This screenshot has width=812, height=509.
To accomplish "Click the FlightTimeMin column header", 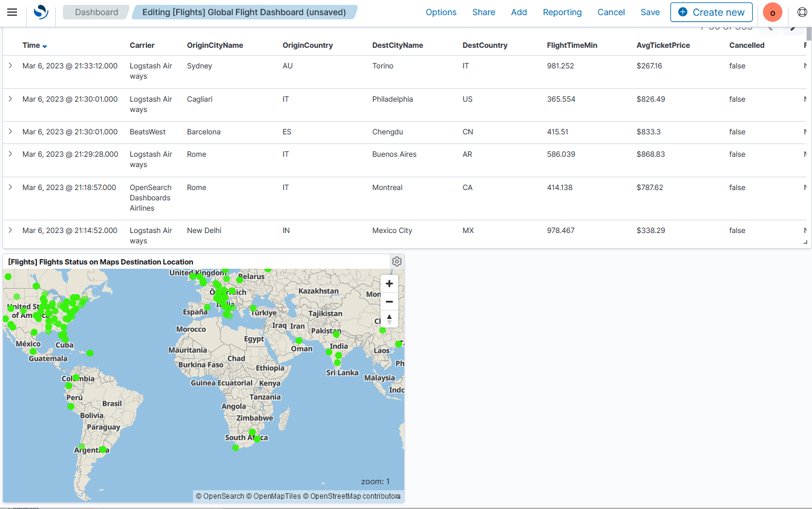I will coord(572,45).
